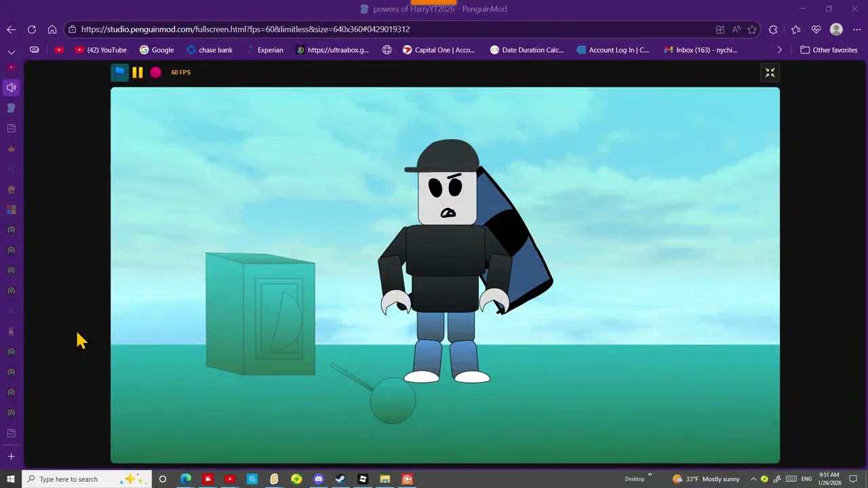Open the clock showing 9:51 AM

pyautogui.click(x=829, y=479)
